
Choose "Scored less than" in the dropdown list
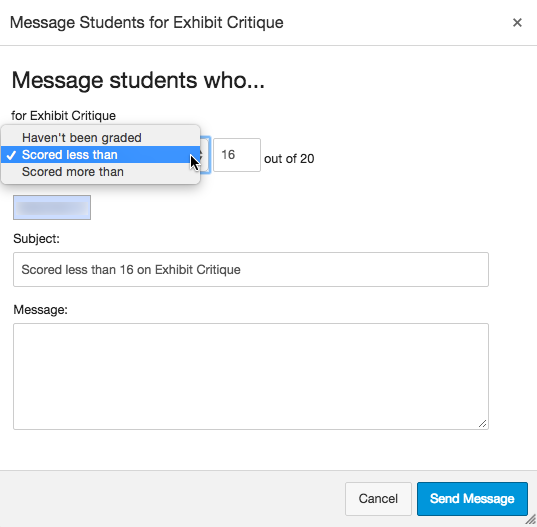(x=100, y=155)
